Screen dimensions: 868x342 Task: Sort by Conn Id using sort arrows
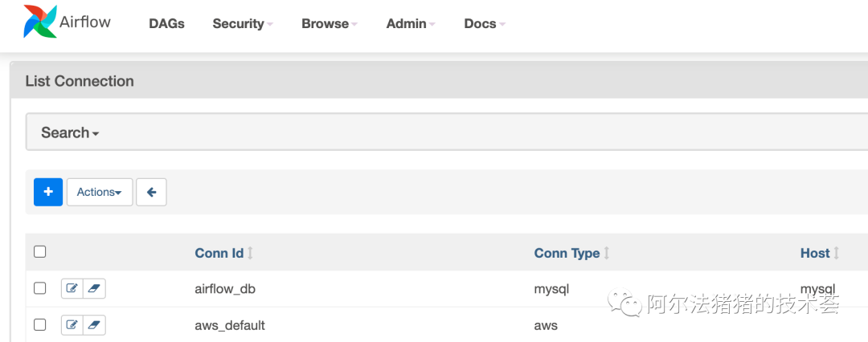pyautogui.click(x=250, y=253)
